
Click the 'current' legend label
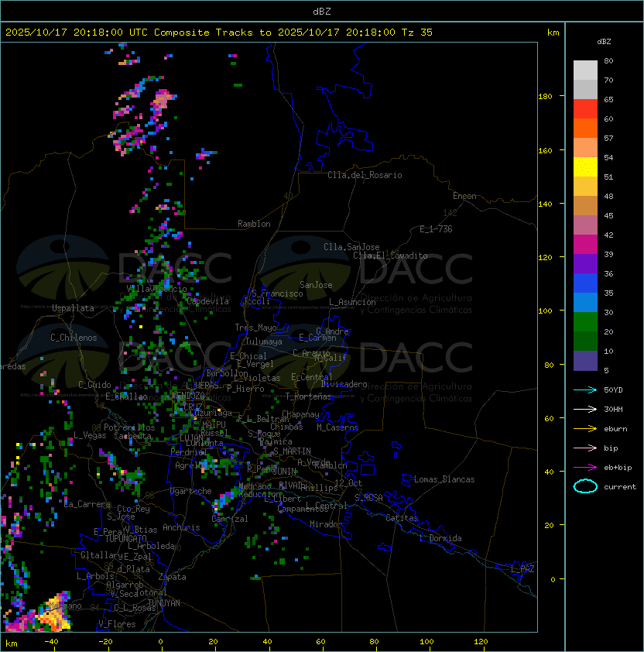tap(620, 487)
